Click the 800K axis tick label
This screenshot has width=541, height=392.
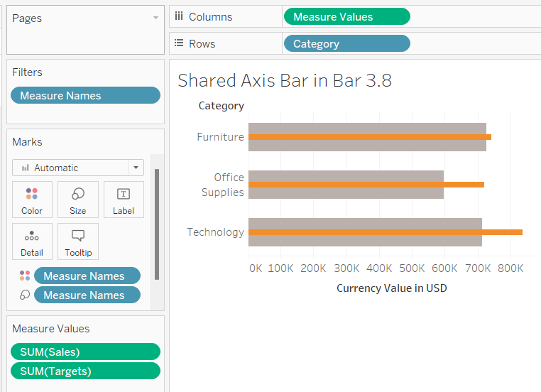[510, 268]
